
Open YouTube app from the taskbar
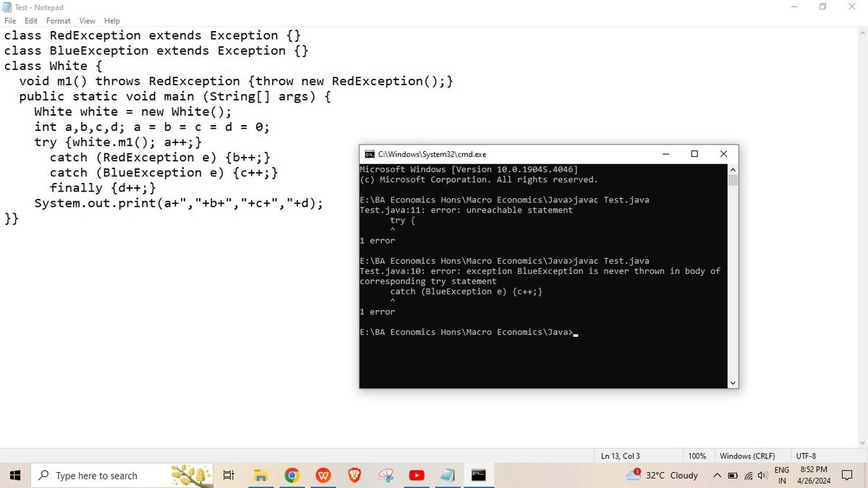tap(417, 475)
